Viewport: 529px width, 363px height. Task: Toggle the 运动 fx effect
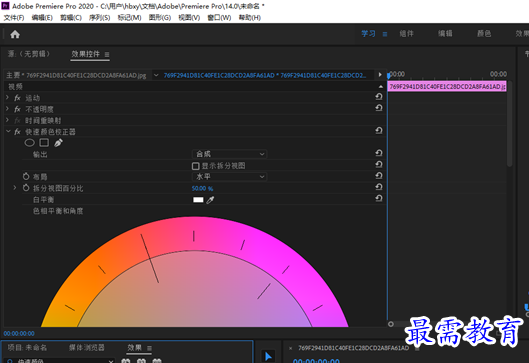[18, 98]
